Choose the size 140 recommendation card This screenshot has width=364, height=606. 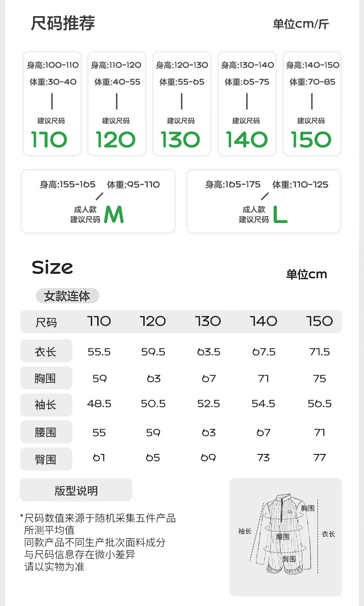pos(247,104)
